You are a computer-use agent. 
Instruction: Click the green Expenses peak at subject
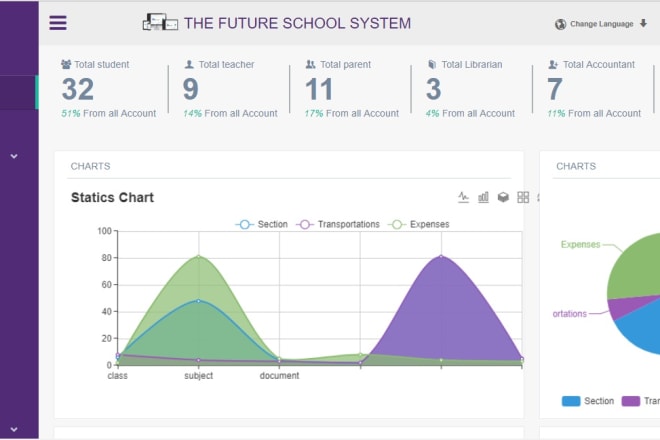pos(199,256)
